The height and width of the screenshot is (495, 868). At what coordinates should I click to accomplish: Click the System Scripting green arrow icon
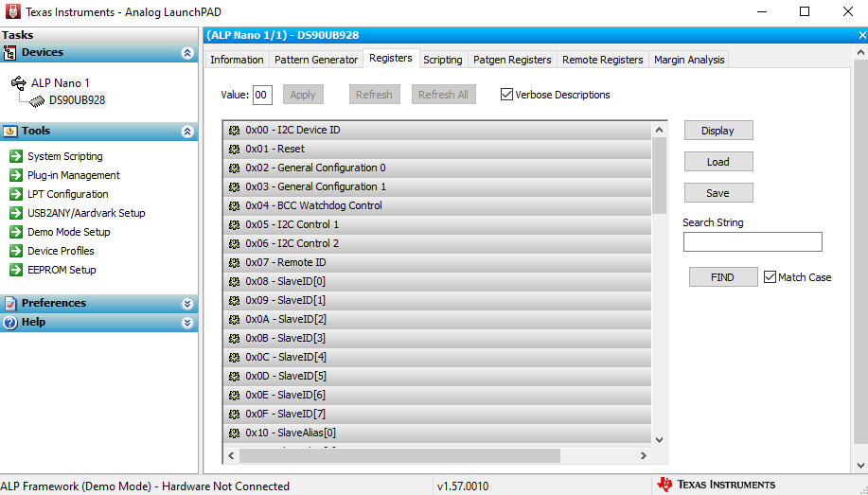click(x=15, y=156)
